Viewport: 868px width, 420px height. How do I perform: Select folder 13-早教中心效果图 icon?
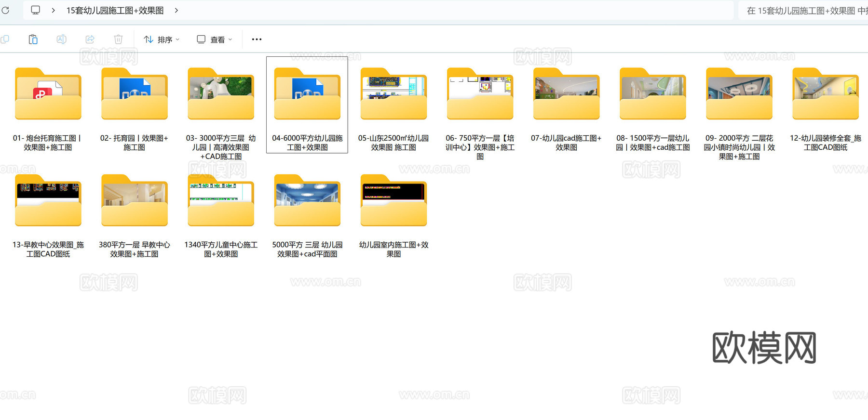[48, 200]
